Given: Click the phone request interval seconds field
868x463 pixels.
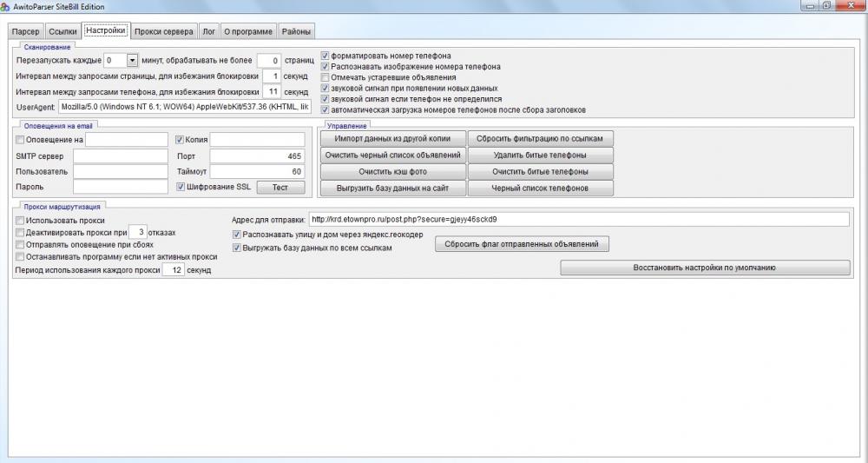Looking at the screenshot, I should coord(271,91).
